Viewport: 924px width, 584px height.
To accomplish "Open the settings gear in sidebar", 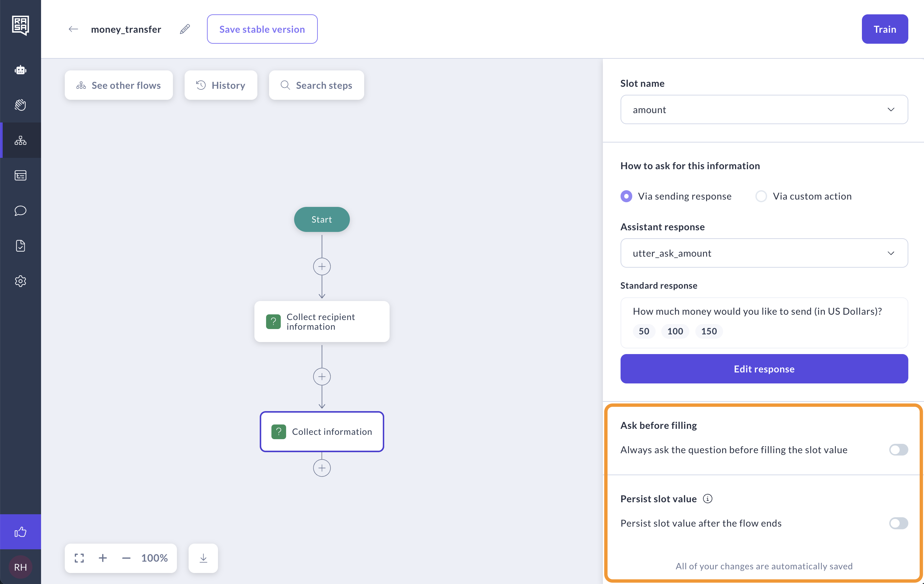I will click(x=20, y=281).
